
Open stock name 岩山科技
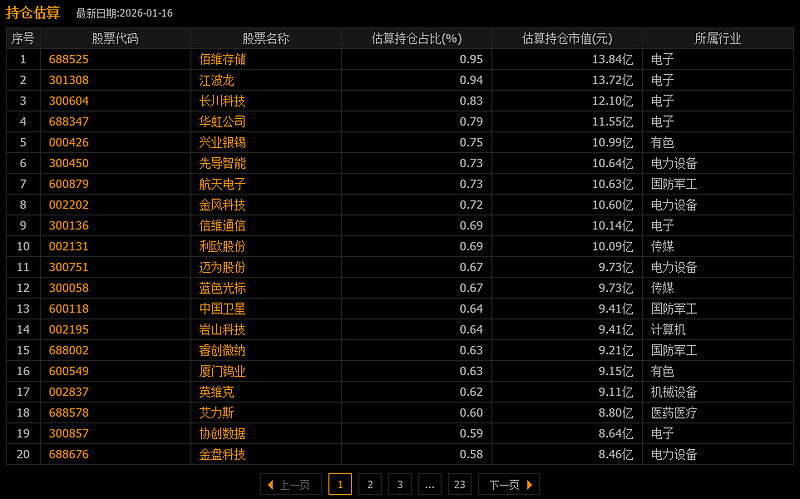pos(222,330)
